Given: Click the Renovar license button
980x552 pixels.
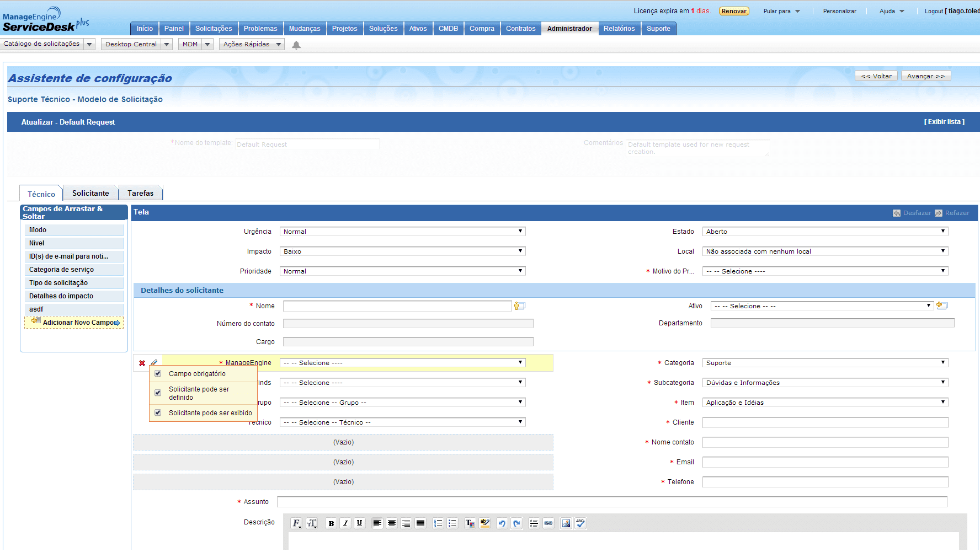Looking at the screenshot, I should 734,11.
